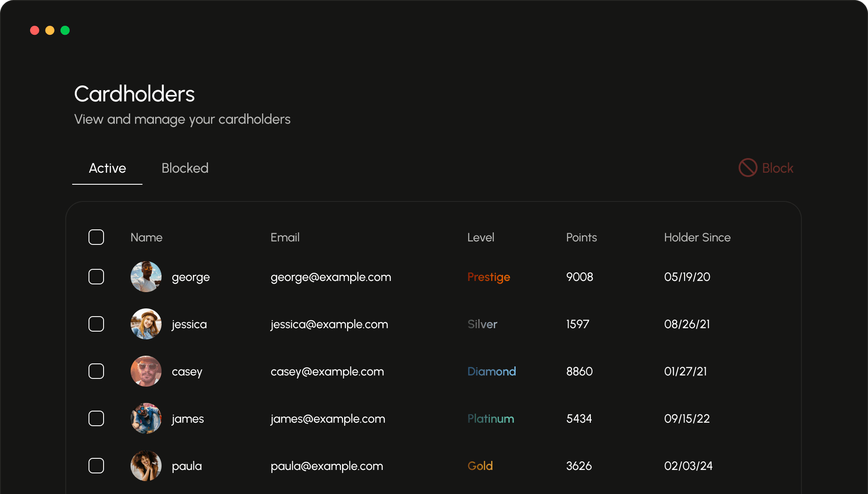Switch to the Active tab
Viewport: 868px width, 494px height.
coord(107,168)
